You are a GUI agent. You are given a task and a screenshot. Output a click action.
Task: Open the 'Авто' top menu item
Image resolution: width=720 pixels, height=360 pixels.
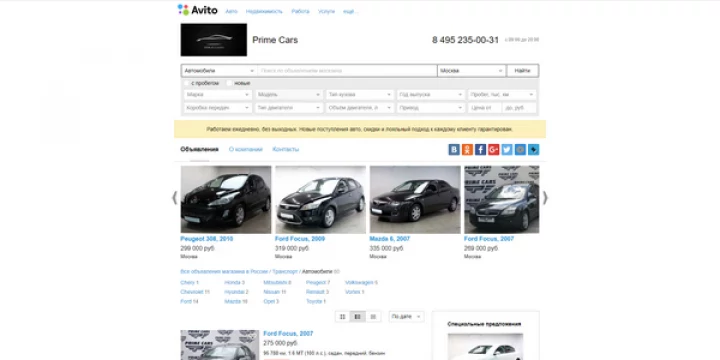click(231, 11)
